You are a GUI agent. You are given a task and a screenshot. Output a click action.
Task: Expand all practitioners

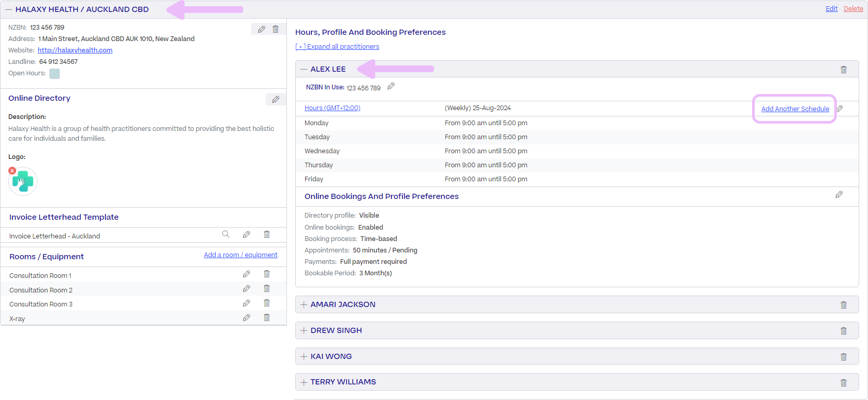337,47
